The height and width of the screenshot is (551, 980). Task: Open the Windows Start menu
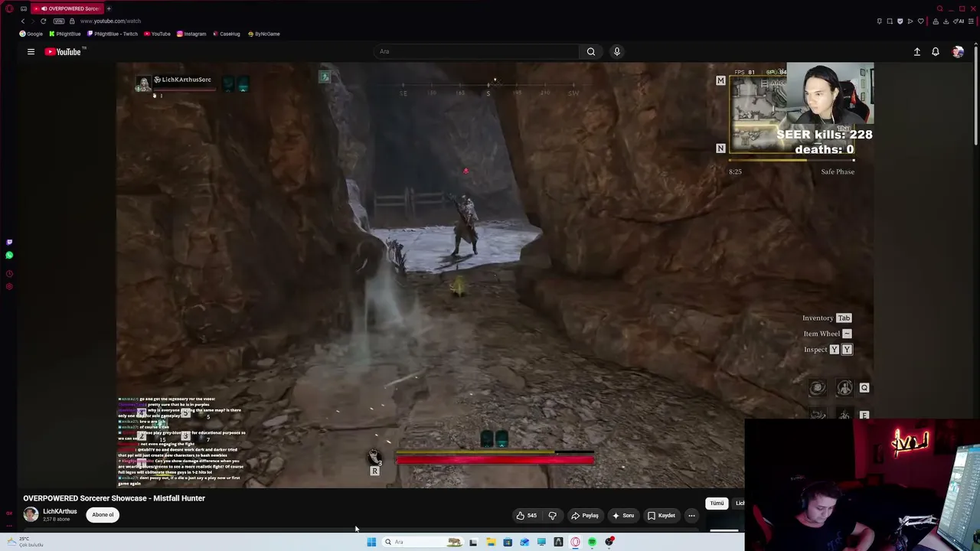(x=371, y=542)
